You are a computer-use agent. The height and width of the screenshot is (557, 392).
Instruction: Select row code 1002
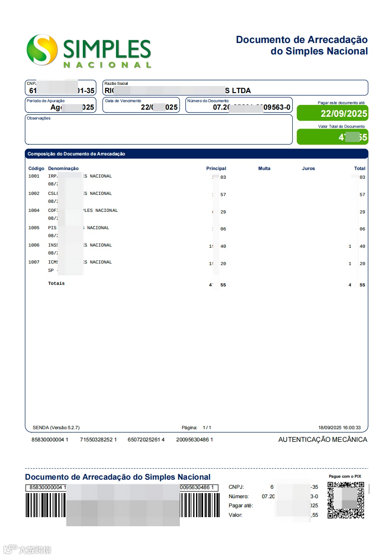tap(34, 194)
